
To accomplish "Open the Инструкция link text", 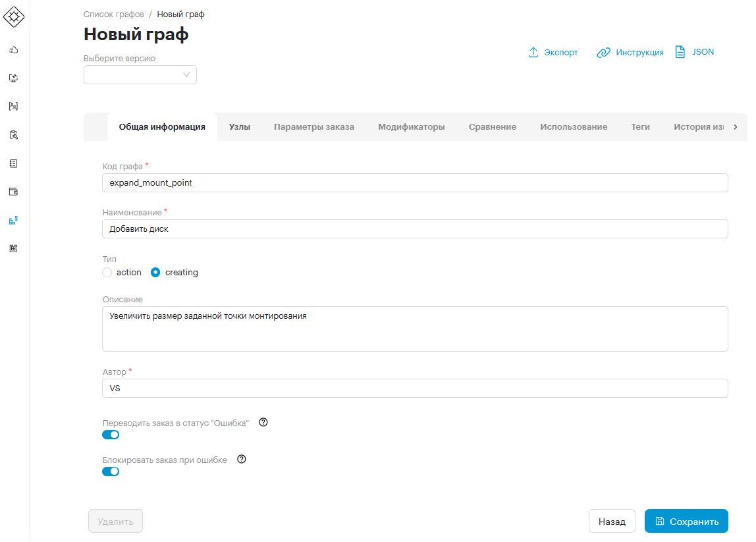I will pos(640,53).
